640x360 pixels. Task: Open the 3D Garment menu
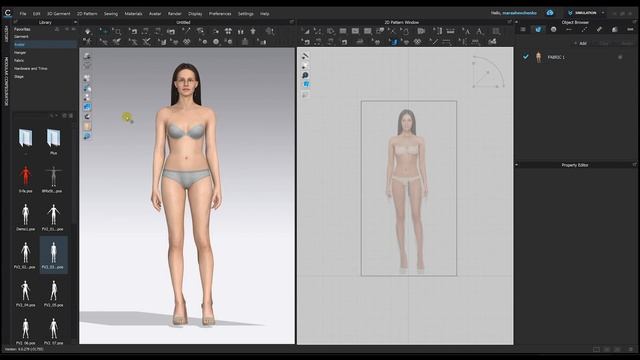[58, 13]
